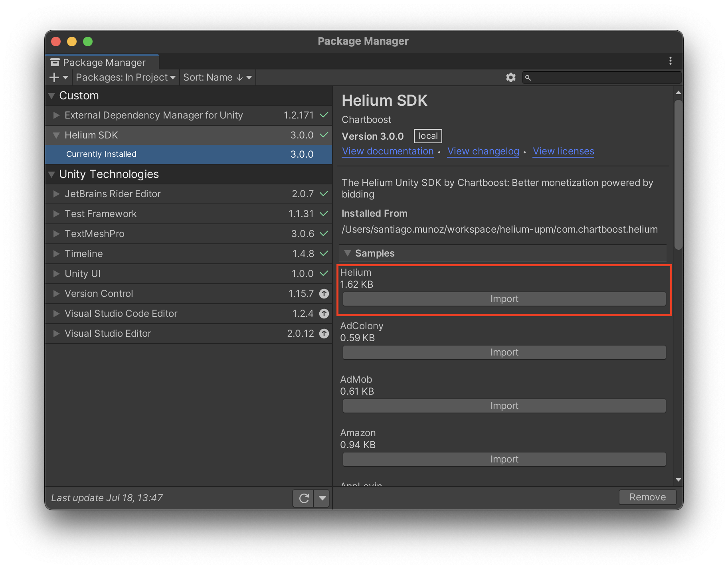Collapse the Samples section
The height and width of the screenshot is (569, 728).
coord(347,253)
